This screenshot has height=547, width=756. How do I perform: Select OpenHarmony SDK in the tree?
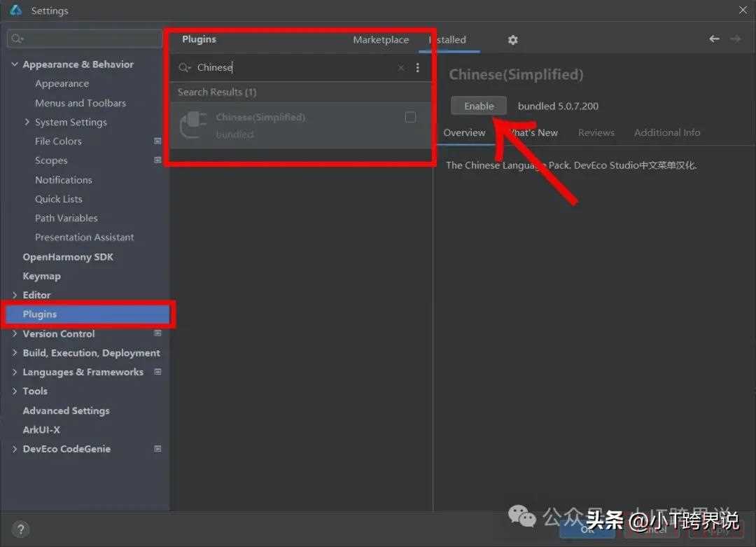coord(68,257)
